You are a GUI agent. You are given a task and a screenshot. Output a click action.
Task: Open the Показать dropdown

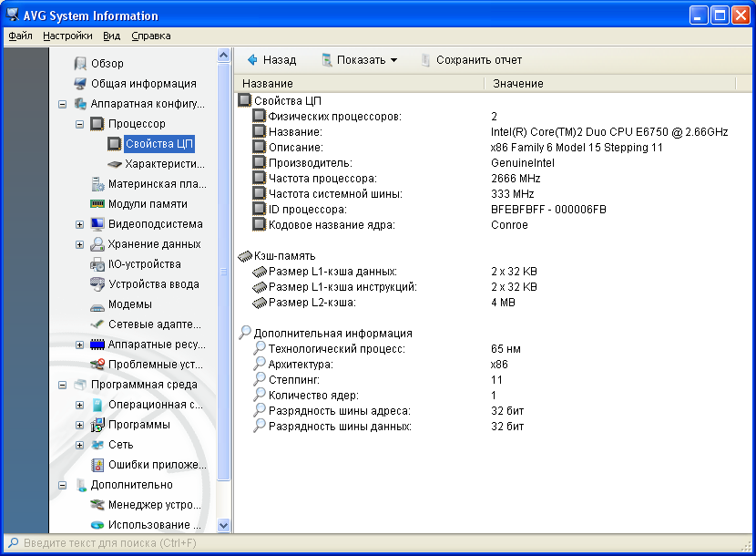[x=360, y=60]
